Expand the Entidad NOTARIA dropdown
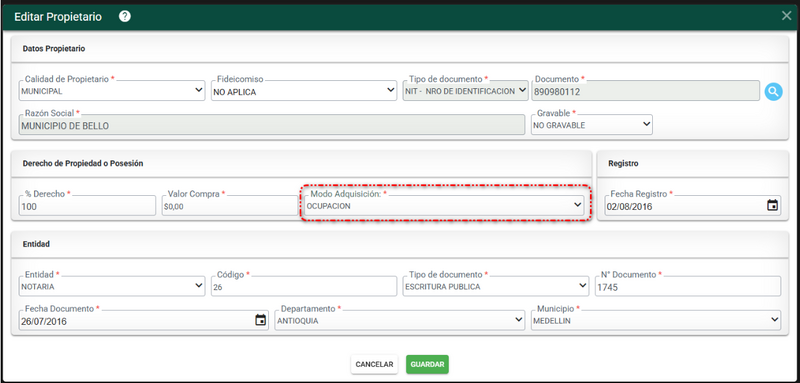Image resolution: width=800 pixels, height=383 pixels. coord(112,286)
